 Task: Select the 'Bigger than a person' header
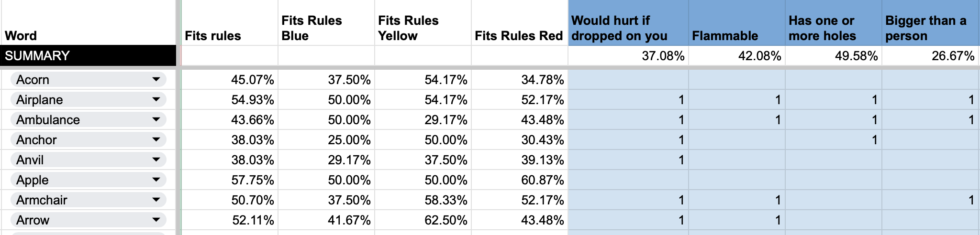click(x=930, y=28)
